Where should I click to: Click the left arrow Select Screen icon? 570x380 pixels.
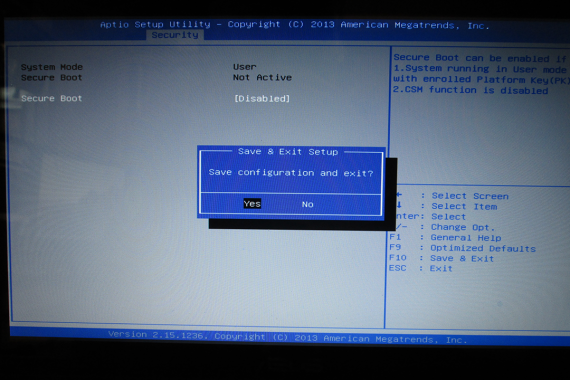pos(399,195)
